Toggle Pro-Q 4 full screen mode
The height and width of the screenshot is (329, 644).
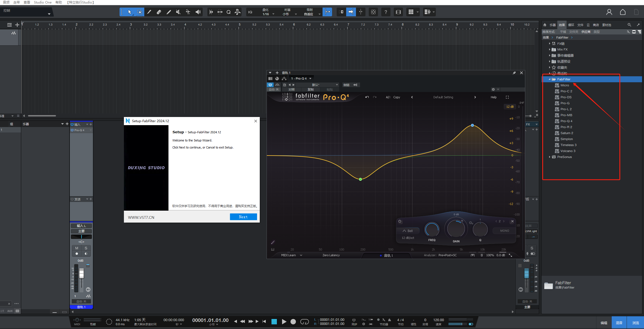click(x=507, y=97)
